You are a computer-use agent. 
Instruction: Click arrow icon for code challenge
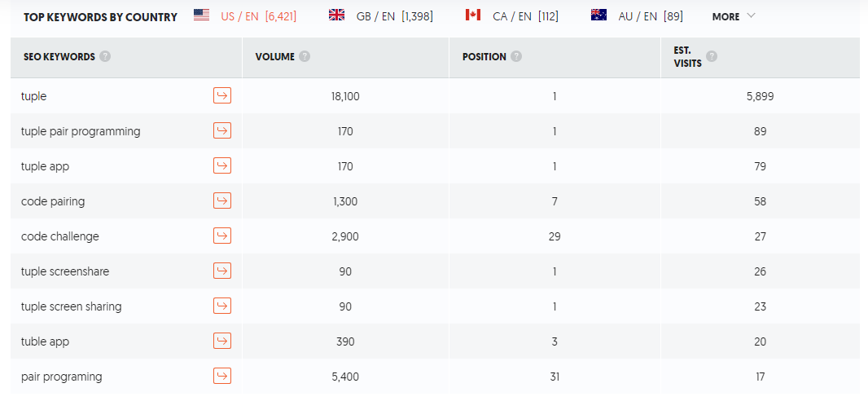point(222,236)
